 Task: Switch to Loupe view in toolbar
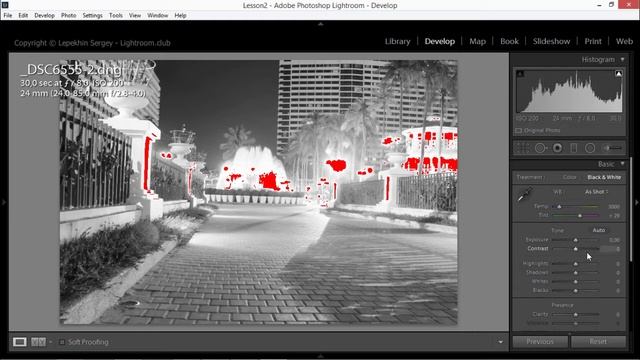[20, 342]
